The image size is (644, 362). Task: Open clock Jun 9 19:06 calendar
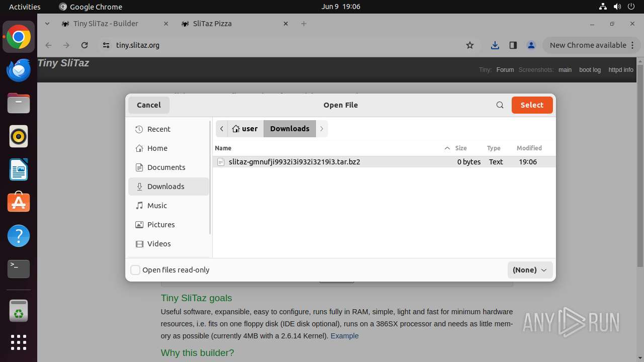tap(341, 7)
